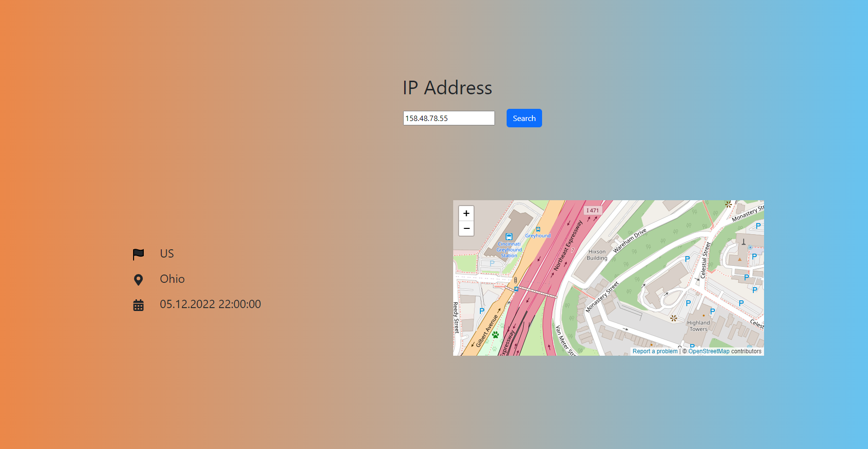
Task: Click the flag icon next to US
Action: pyautogui.click(x=138, y=254)
